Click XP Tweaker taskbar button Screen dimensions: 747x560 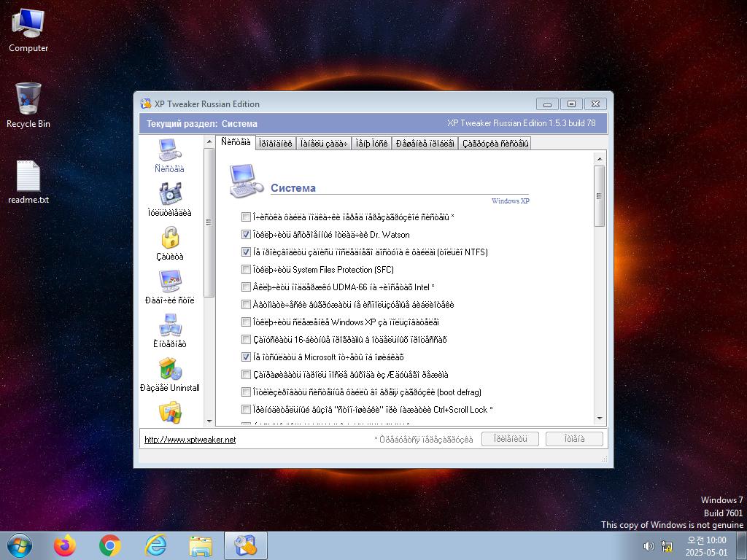[x=246, y=545]
